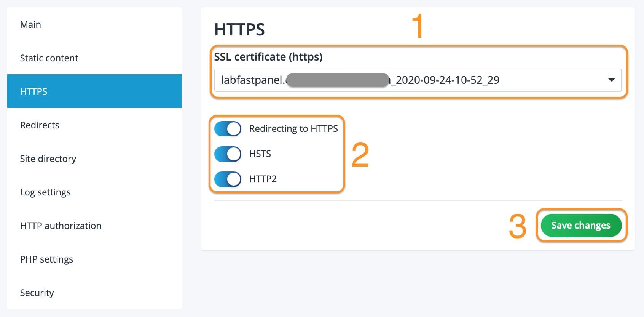Open Log settings in sidebar
Screen dimensions: 644x317
click(x=45, y=192)
